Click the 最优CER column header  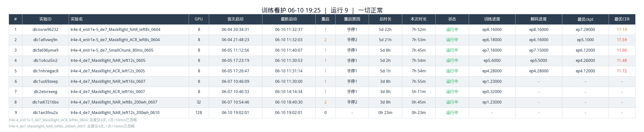click(x=622, y=19)
